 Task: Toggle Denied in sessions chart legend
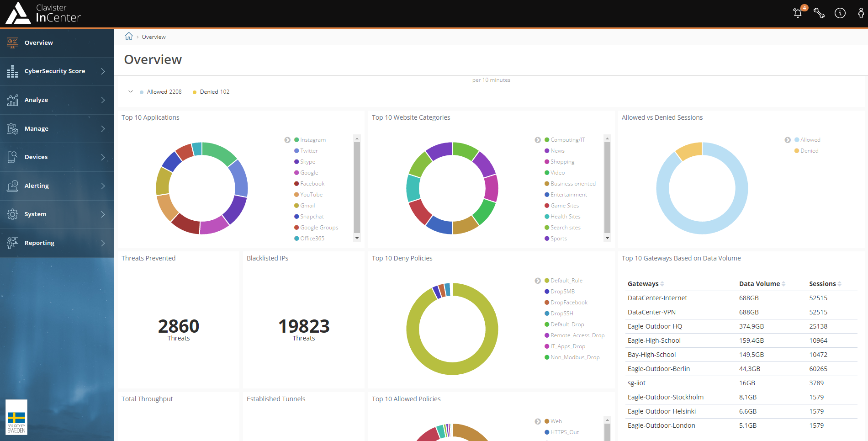coord(806,151)
